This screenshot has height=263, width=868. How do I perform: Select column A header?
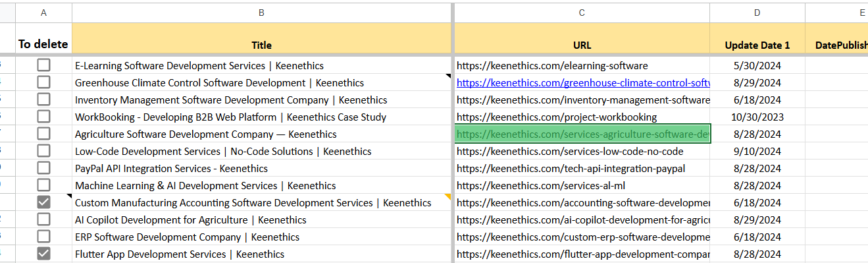(x=43, y=13)
